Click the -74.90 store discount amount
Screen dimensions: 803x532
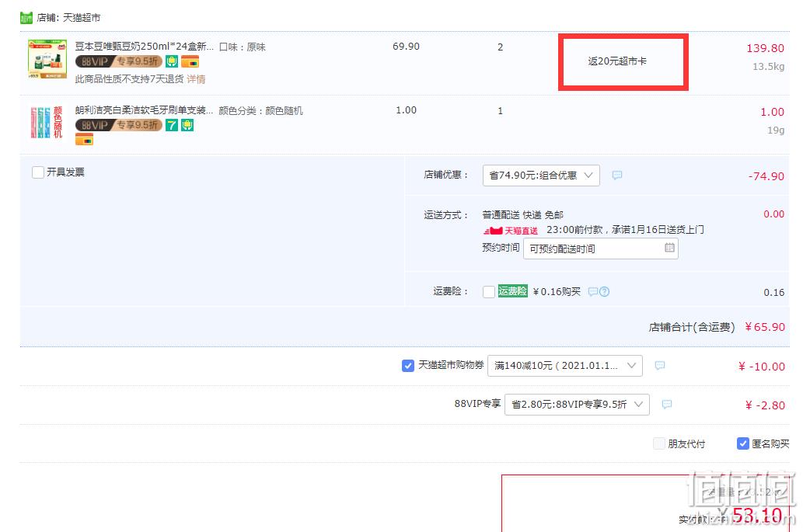[766, 176]
